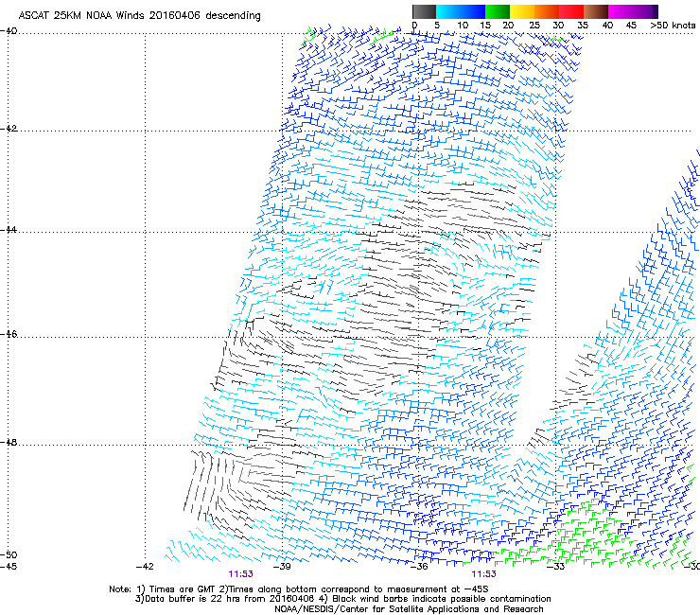Image resolution: width=700 pixels, height=615 pixels.
Task: Click the dark purple 45-50 knots legend segment
Action: (x=645, y=11)
